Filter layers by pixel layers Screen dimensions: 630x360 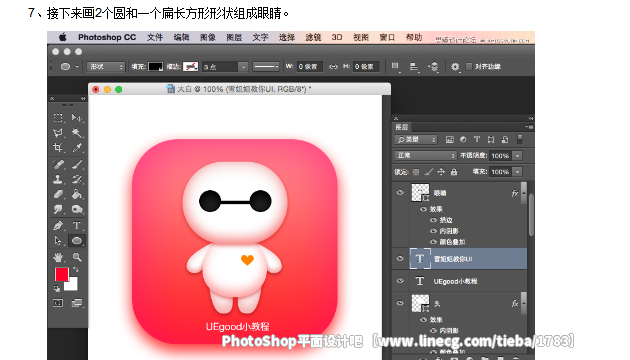coord(450,139)
